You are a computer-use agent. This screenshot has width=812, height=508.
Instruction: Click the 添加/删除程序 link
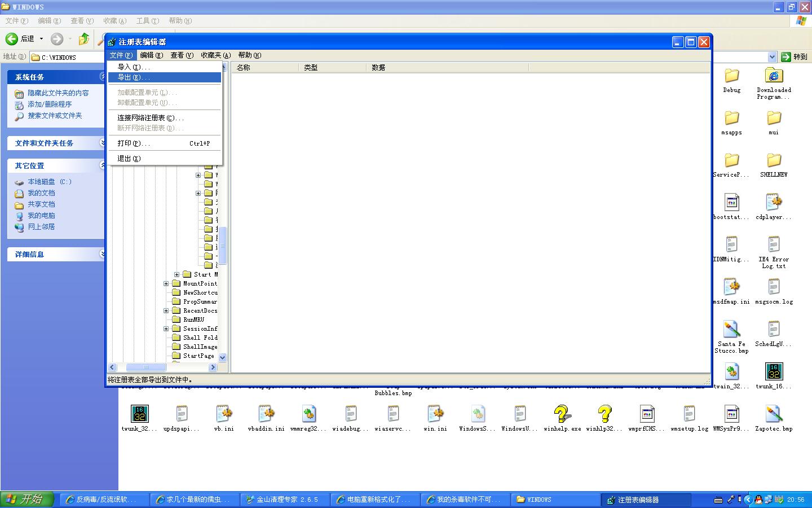(x=50, y=104)
